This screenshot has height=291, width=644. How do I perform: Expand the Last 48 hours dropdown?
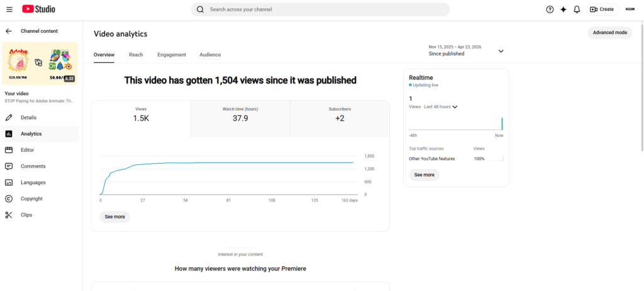pyautogui.click(x=455, y=107)
